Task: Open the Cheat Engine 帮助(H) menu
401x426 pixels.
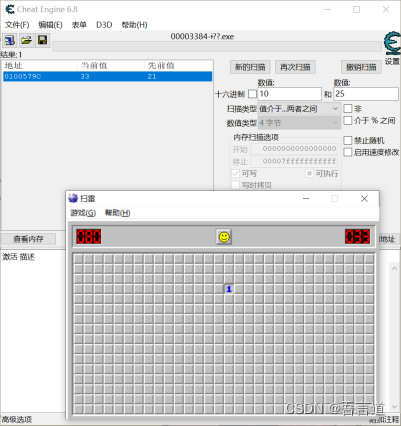Action: pos(134,25)
